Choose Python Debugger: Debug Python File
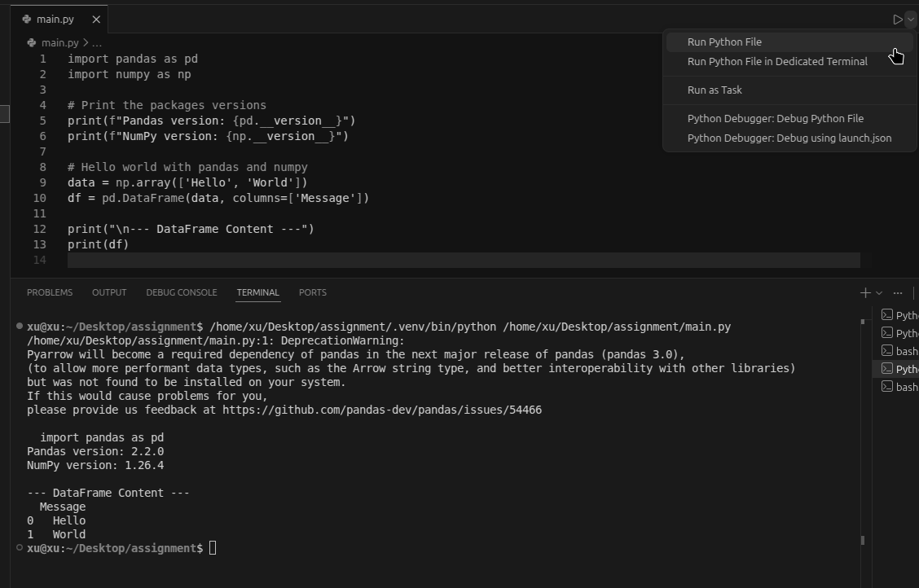This screenshot has height=588, width=919. (x=789, y=118)
